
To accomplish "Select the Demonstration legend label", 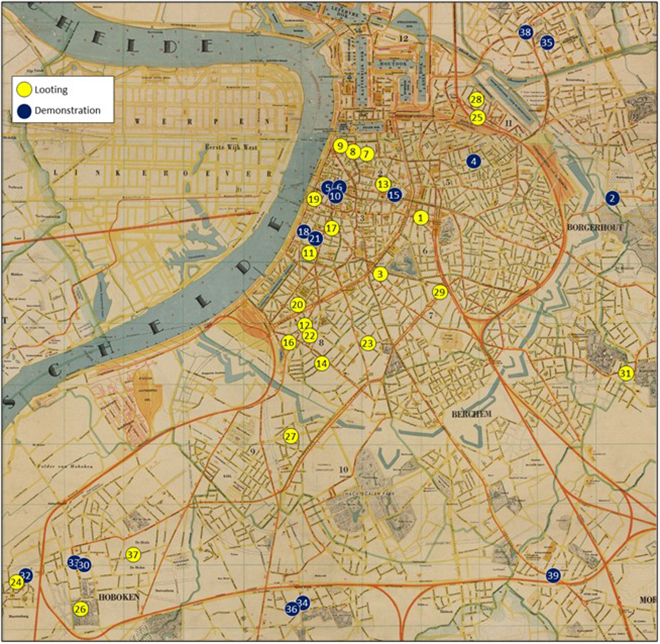I will pyautogui.click(x=67, y=110).
